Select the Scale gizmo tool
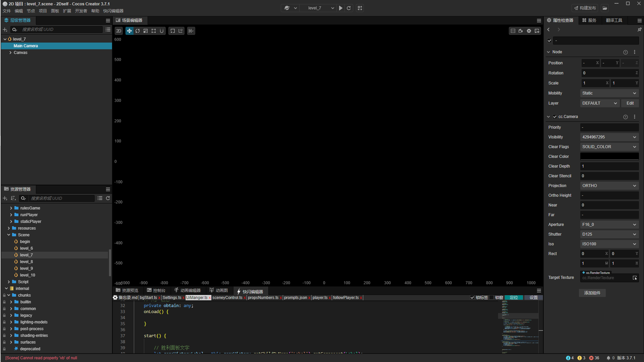Image resolution: width=644 pixels, height=362 pixels. click(146, 31)
